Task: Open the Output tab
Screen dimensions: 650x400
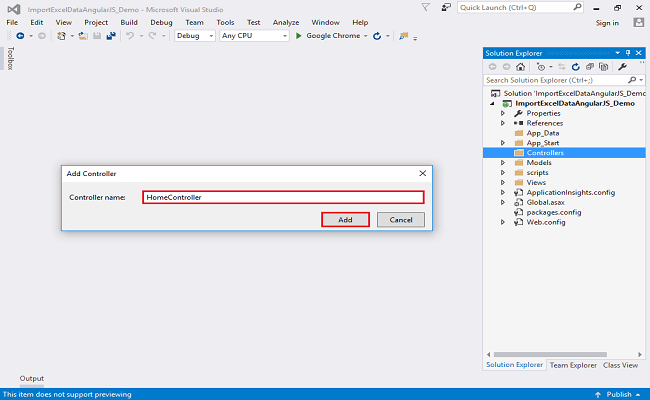Action: click(32, 378)
